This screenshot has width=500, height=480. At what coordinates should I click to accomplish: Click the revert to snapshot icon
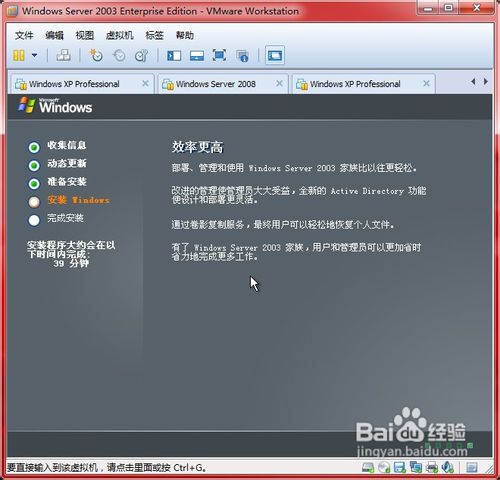(119, 55)
